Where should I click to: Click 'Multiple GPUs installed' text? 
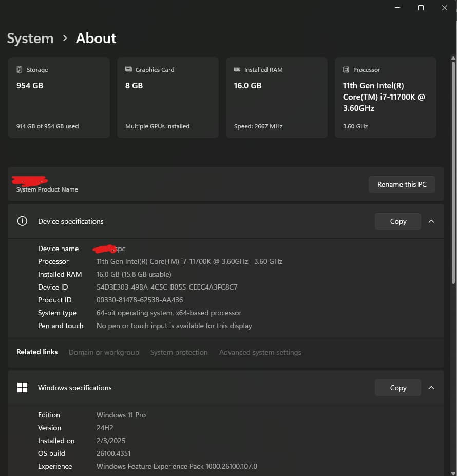point(157,126)
